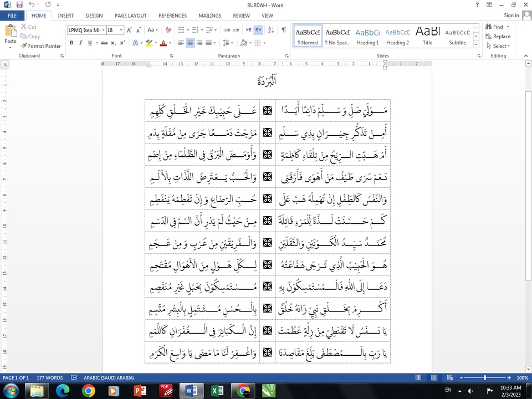Click the Format Painter brush

[x=24, y=46]
